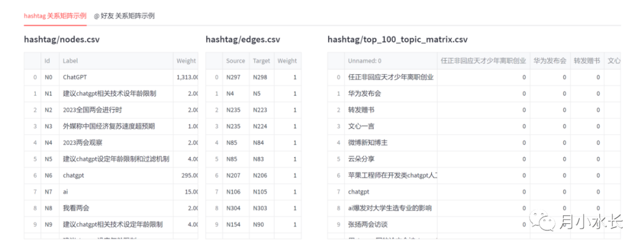Viewport: 644px width, 250px height.
Task: Select the 外媒称中国经济复苏速度超预期 cell
Action: tap(116, 126)
